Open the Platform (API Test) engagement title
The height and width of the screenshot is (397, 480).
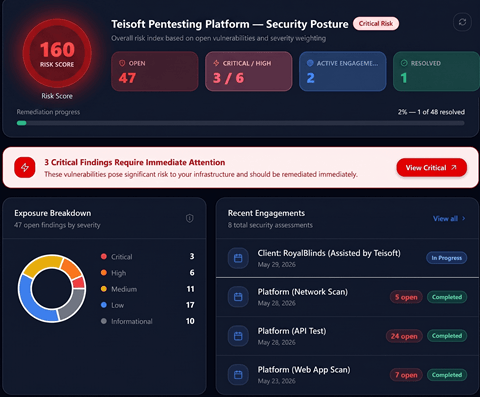point(292,331)
